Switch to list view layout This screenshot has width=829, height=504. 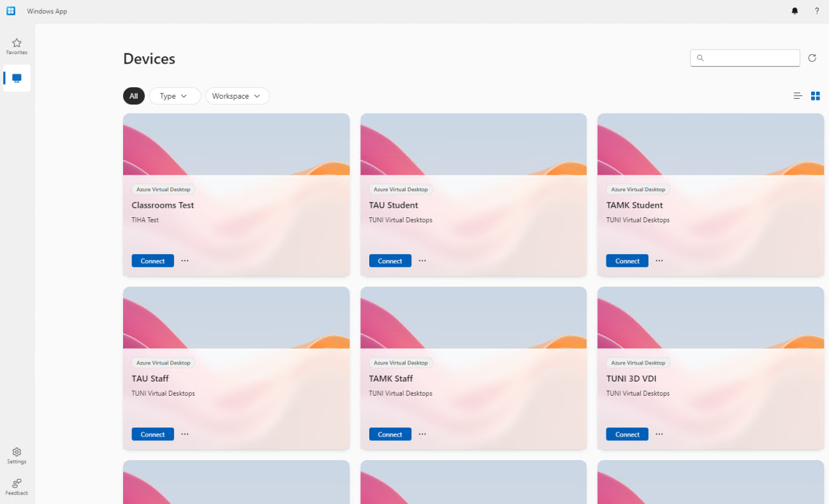(798, 96)
